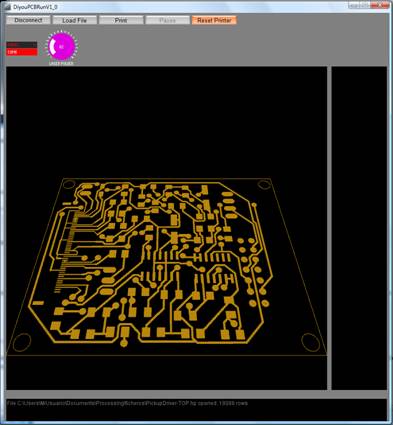Close the DiyouPCBRun window
Screen dimensions: 393x425
(x=381, y=5)
